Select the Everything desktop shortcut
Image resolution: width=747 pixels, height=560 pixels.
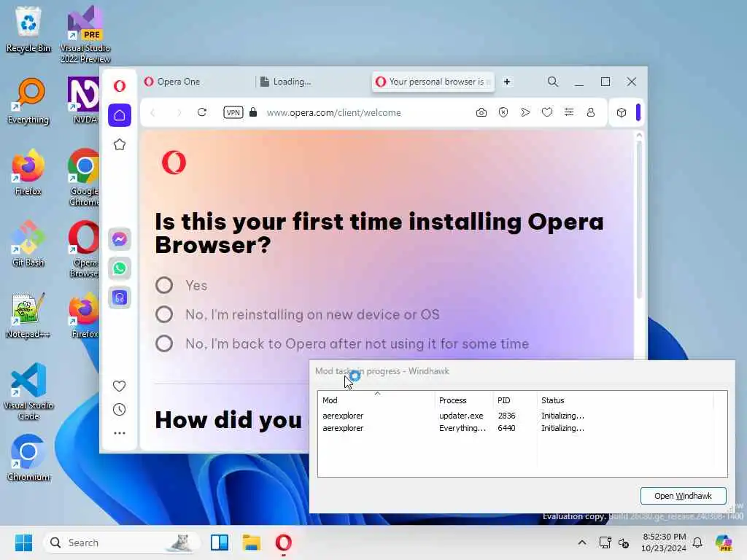click(28, 101)
